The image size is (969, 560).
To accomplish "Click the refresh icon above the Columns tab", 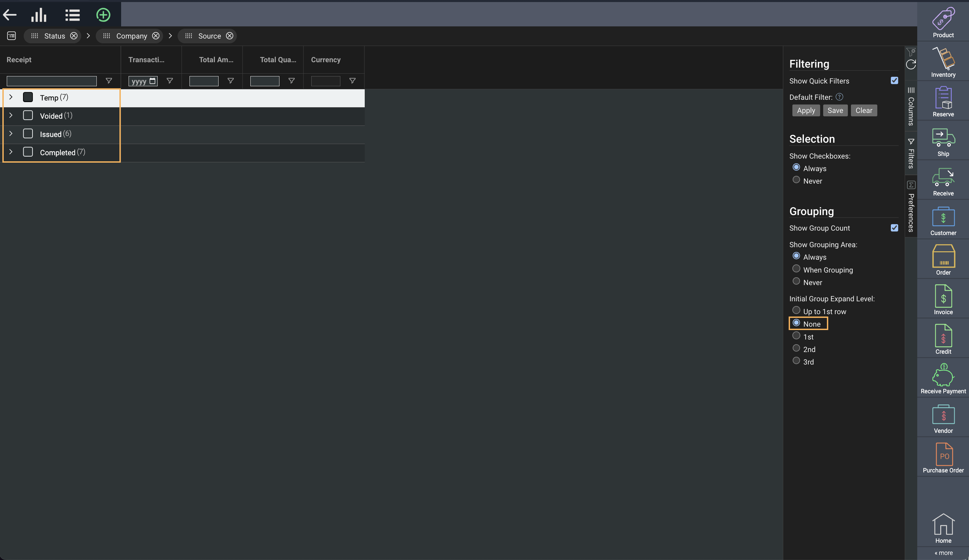I will 910,65.
